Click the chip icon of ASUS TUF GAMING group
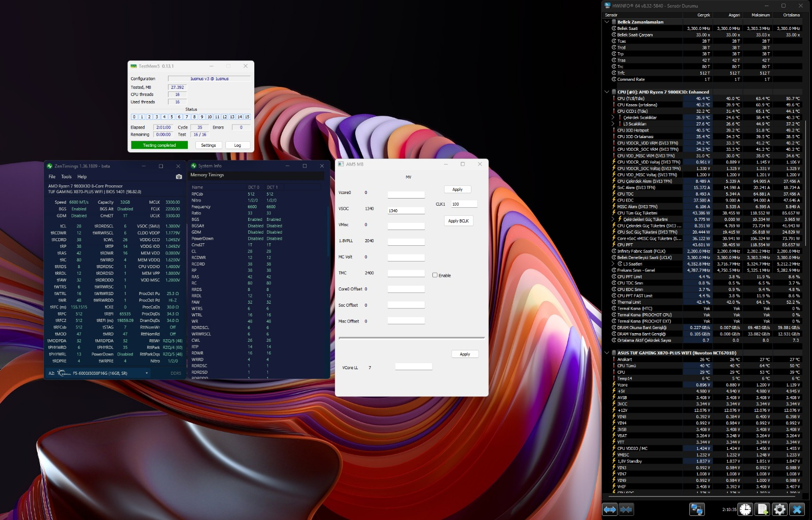 point(614,353)
